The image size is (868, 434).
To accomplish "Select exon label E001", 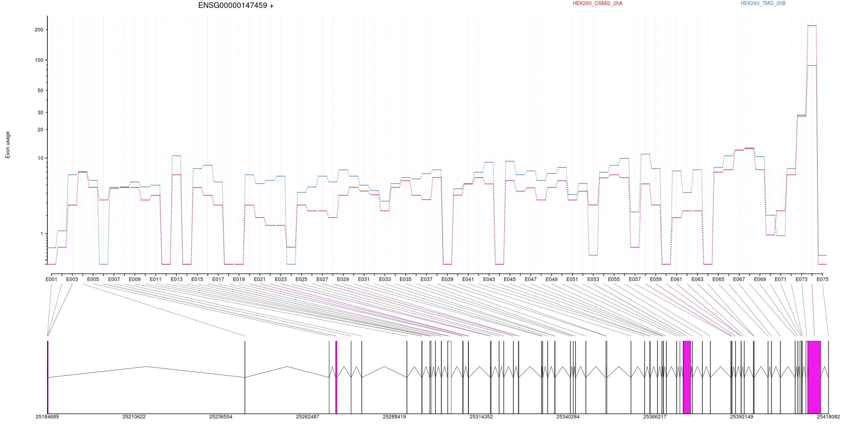I will click(51, 279).
